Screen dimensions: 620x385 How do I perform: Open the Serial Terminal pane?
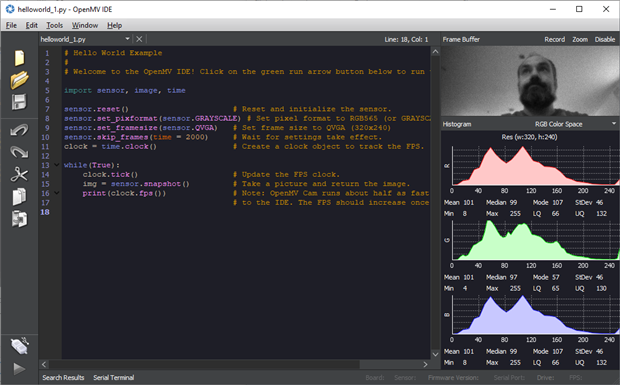[113, 377]
